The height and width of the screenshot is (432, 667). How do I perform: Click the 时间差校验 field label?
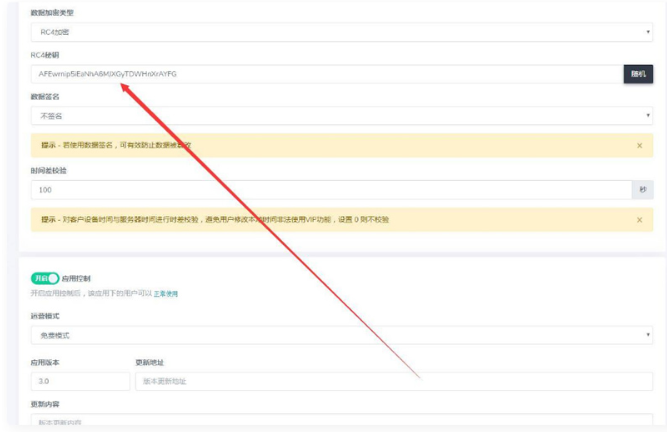(x=48, y=171)
